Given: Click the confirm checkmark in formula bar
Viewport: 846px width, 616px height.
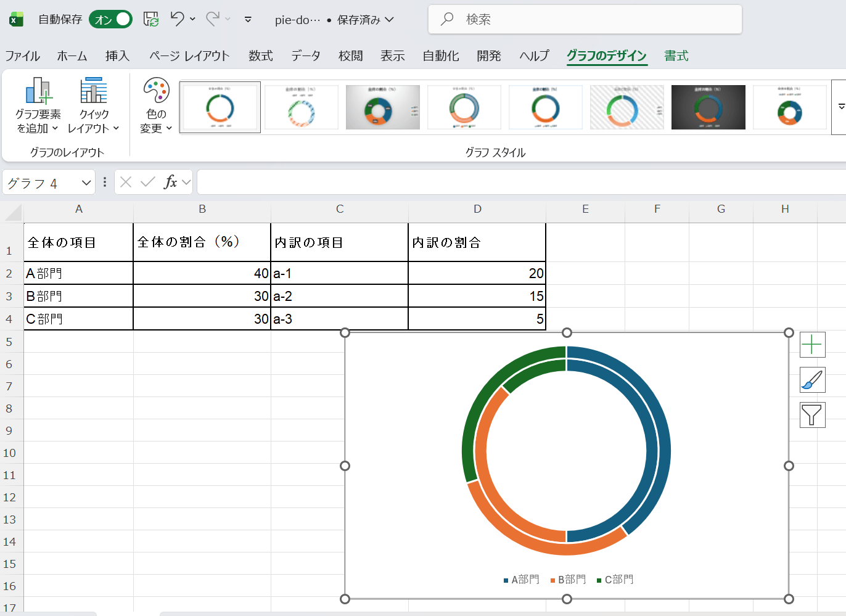Looking at the screenshot, I should 146,182.
